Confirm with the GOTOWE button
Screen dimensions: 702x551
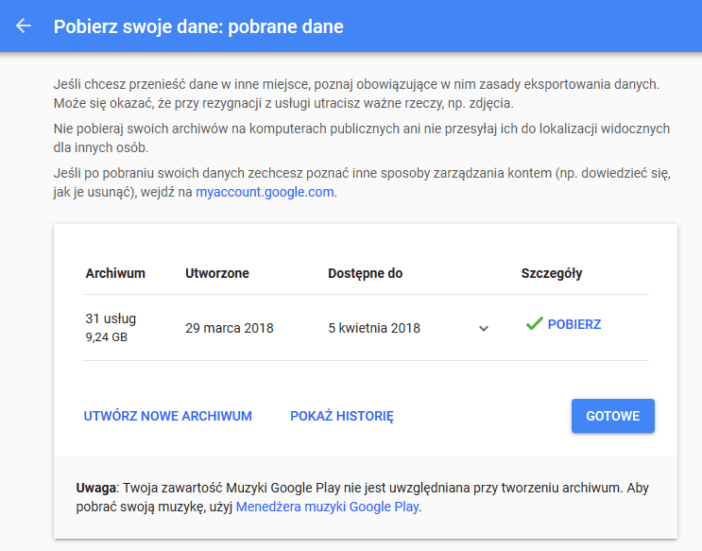click(613, 416)
